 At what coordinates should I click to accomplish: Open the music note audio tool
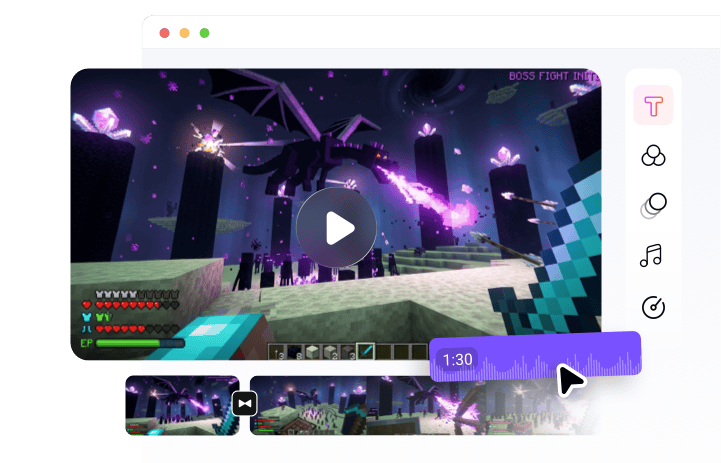(x=651, y=255)
